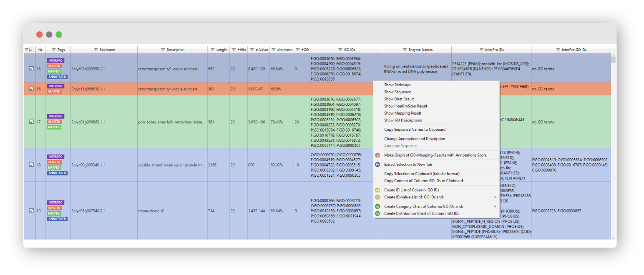Image resolution: width=644 pixels, height=275 pixels.
Task: Click the Extract Selection to New Tab icon
Action: [377, 164]
